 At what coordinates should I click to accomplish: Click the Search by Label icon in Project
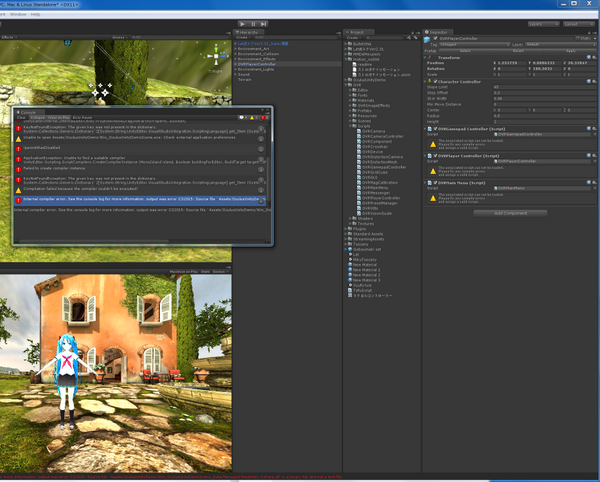416,37
